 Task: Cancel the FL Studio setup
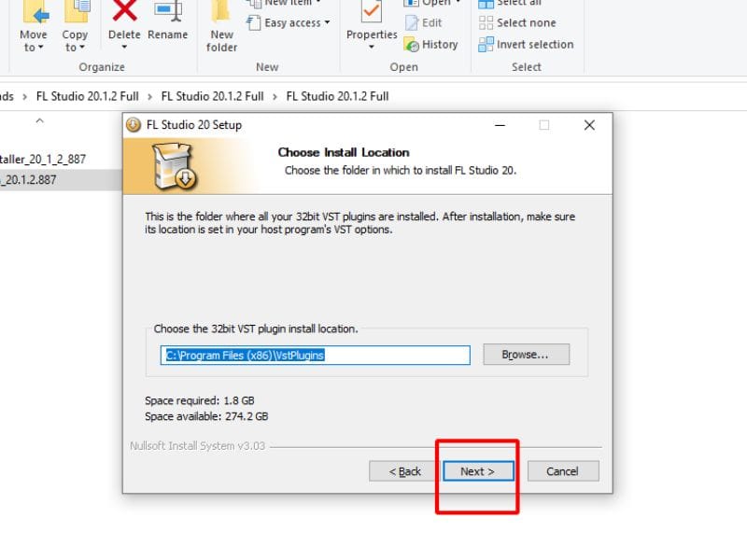[x=563, y=471]
